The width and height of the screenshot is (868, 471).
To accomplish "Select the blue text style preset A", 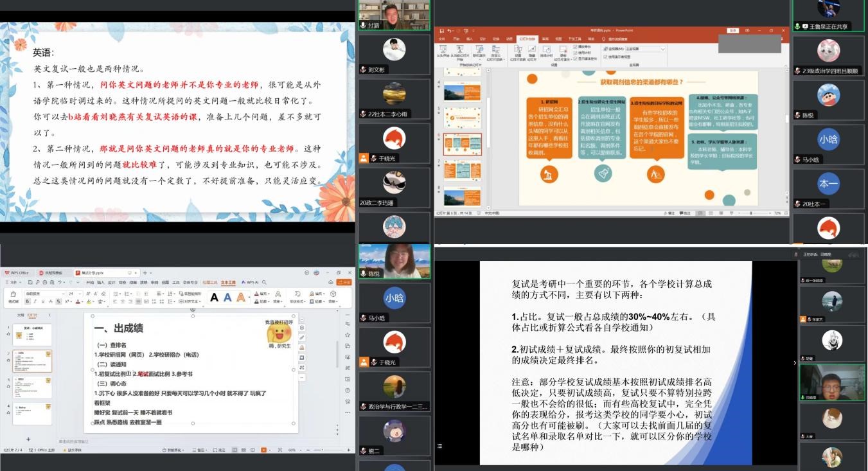I will coord(227,297).
